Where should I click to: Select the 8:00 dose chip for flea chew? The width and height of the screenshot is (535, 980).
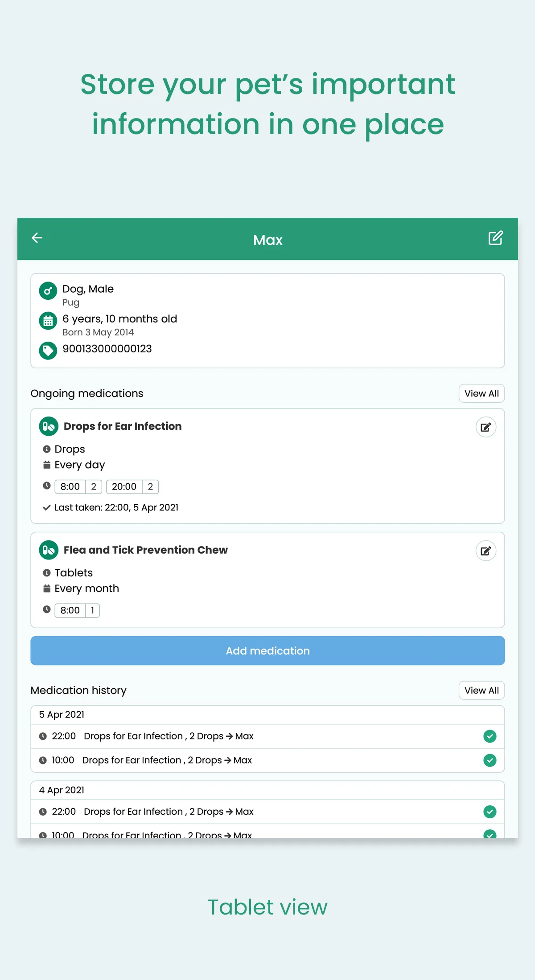(77, 611)
